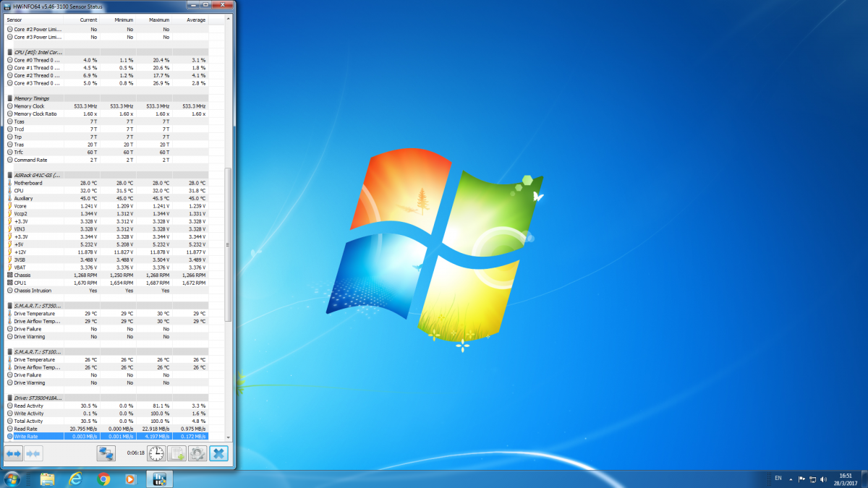Select the VIN3 voltage row
The width and height of the screenshot is (868, 488).
pos(106,229)
